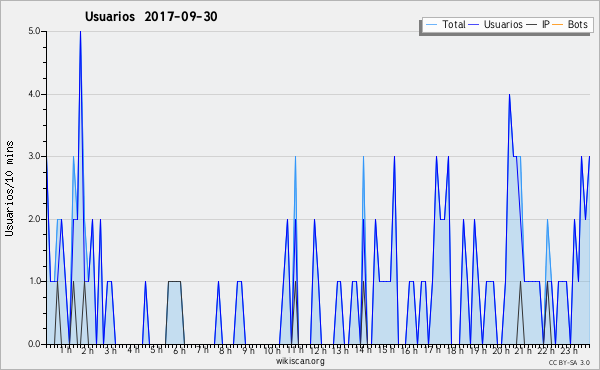
Task: Click the 7 h x-axis label
Action: click(x=202, y=350)
